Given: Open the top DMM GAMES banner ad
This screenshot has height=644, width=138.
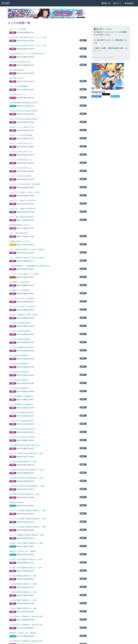Looking at the screenshot, I should 47,14.
